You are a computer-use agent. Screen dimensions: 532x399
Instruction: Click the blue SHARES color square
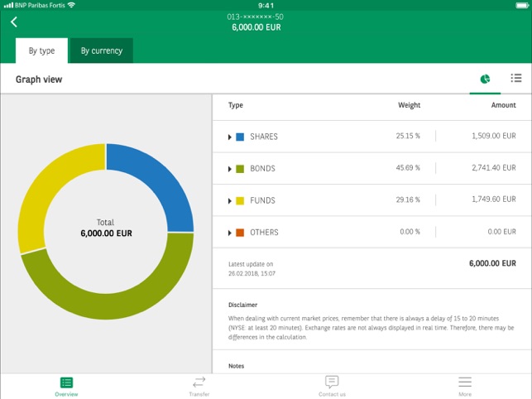pyautogui.click(x=240, y=137)
